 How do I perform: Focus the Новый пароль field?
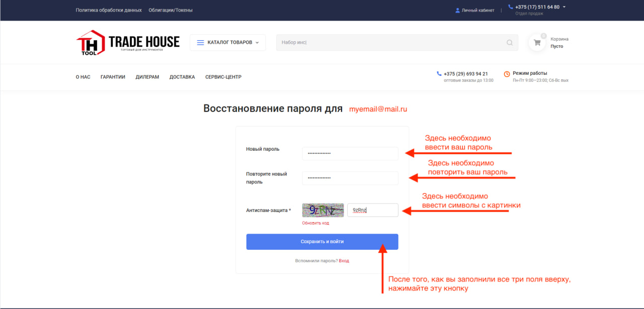pyautogui.click(x=350, y=153)
